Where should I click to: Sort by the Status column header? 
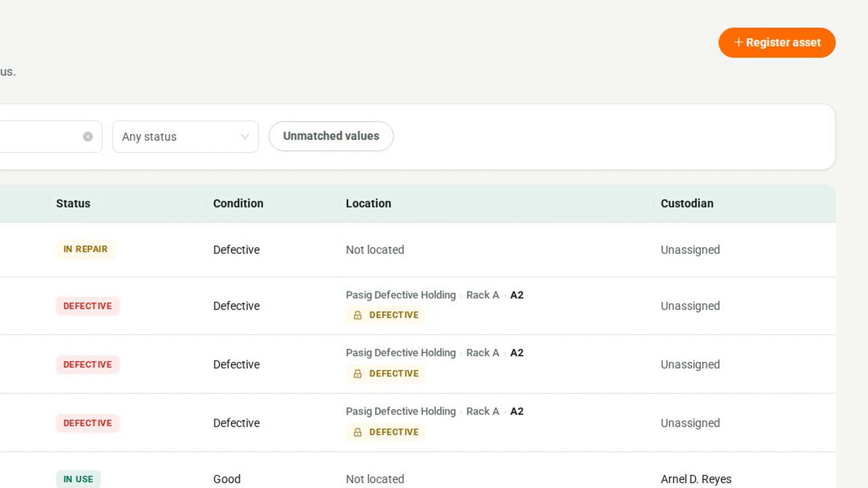[x=73, y=203]
